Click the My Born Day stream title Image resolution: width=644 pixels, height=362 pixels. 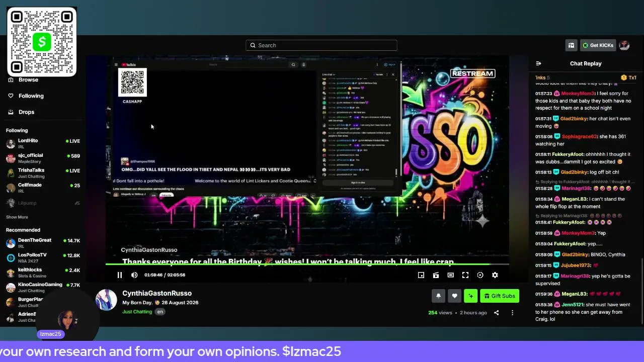(x=160, y=303)
